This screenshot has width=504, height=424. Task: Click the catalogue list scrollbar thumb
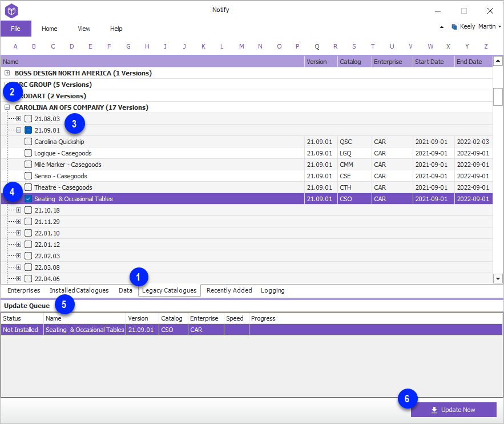498,97
